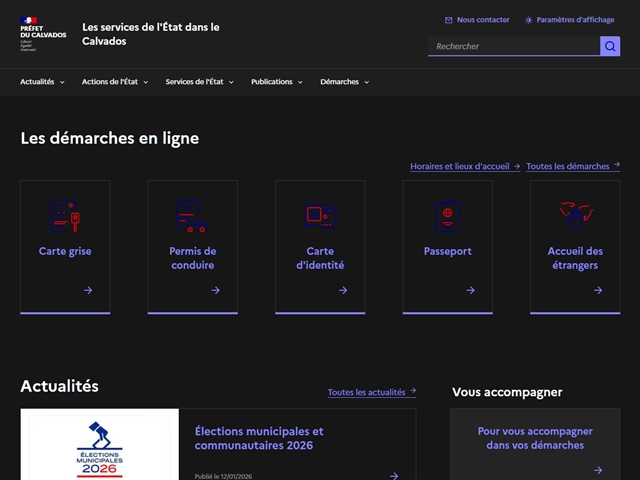This screenshot has width=640, height=480.
Task: Open Horaires et lieux d'accueil link
Action: (464, 166)
